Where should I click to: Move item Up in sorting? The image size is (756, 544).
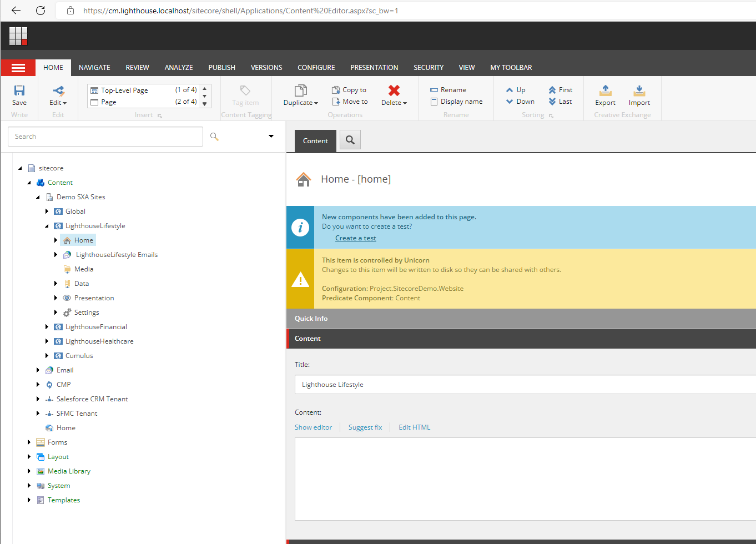(516, 90)
